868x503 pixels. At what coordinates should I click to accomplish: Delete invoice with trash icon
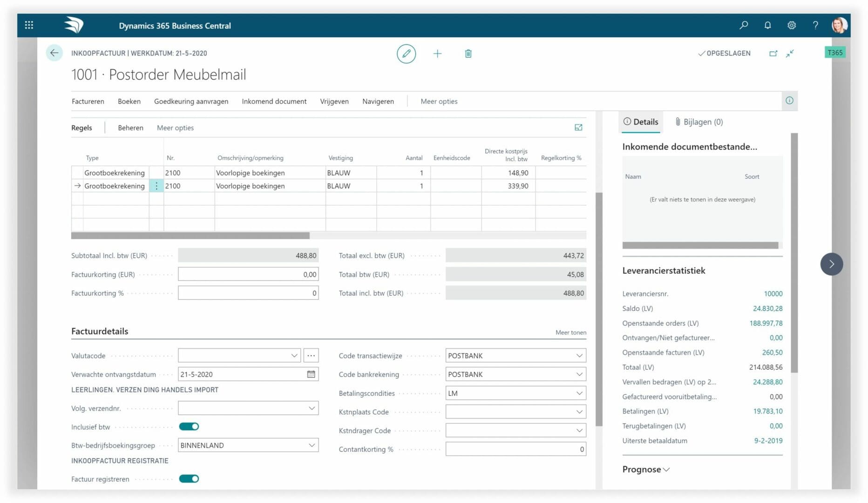468,54
